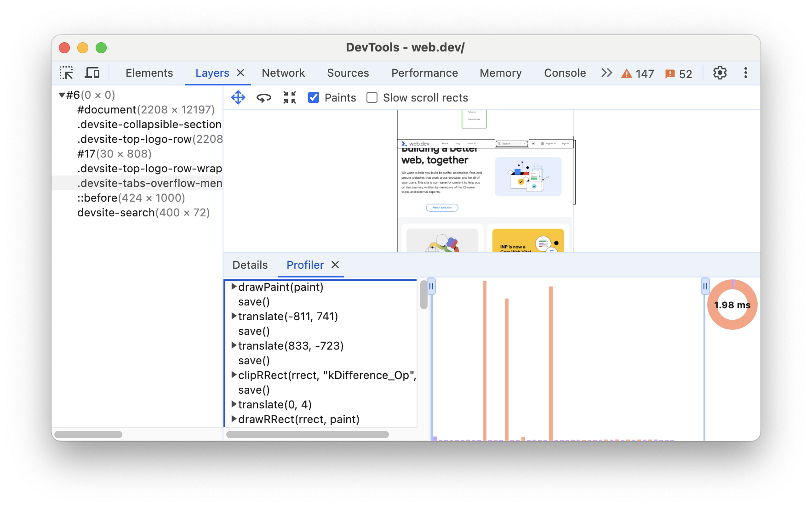Open DevTools settings gear
The width and height of the screenshot is (812, 509).
click(720, 73)
